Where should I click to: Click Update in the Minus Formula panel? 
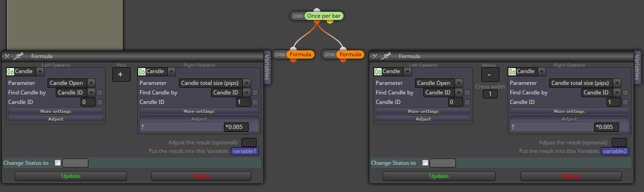(x=439, y=176)
